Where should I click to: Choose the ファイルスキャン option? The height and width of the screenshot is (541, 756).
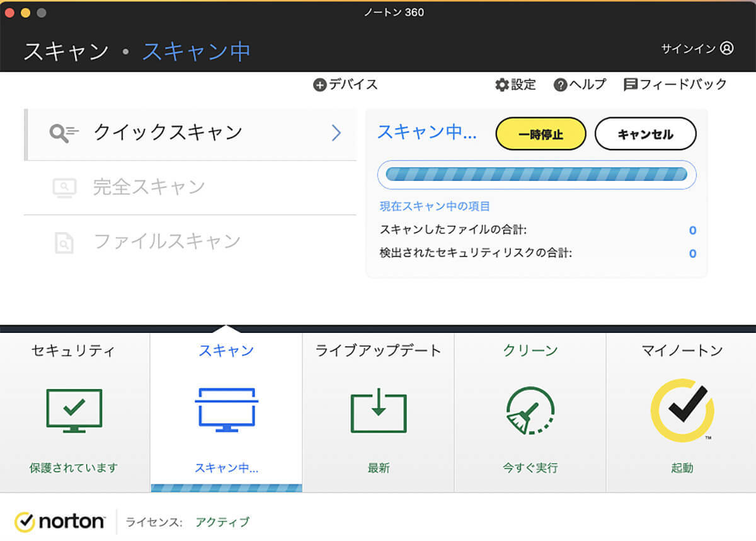tap(190, 241)
